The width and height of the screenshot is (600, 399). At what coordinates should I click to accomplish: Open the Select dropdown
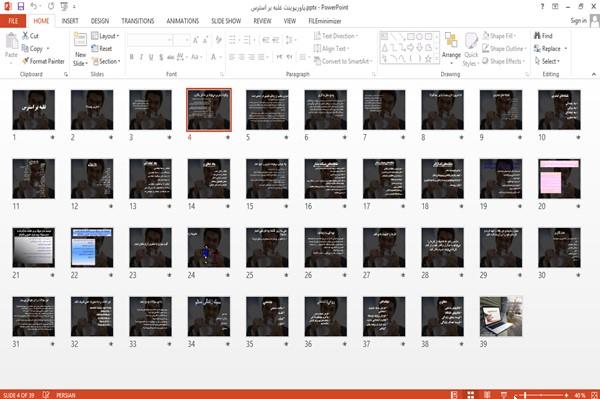[x=547, y=61]
